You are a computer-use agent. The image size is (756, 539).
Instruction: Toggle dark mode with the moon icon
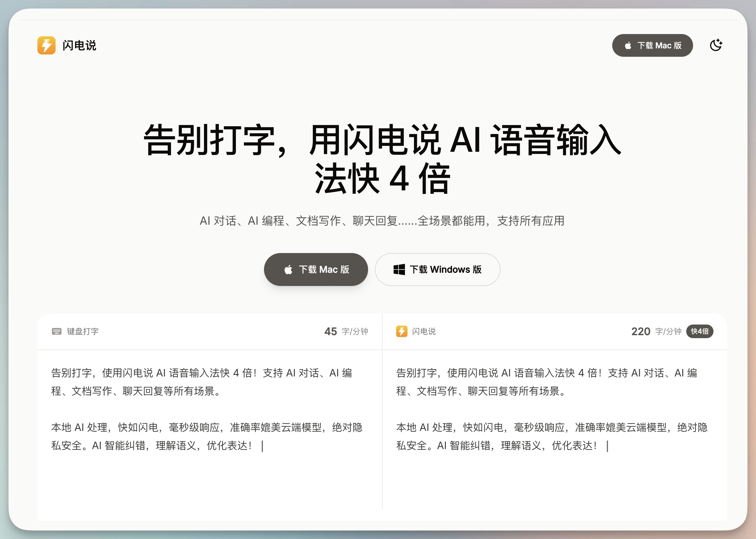(715, 45)
